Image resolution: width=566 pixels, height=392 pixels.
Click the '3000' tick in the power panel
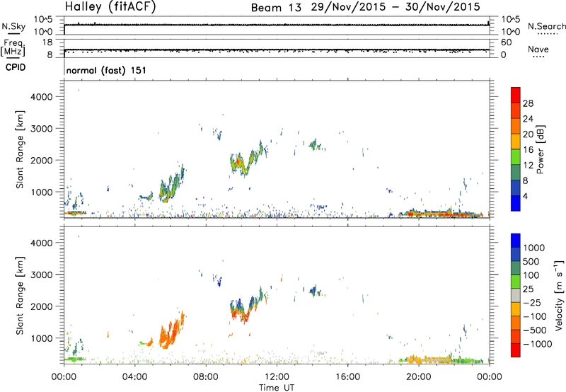(x=42, y=129)
